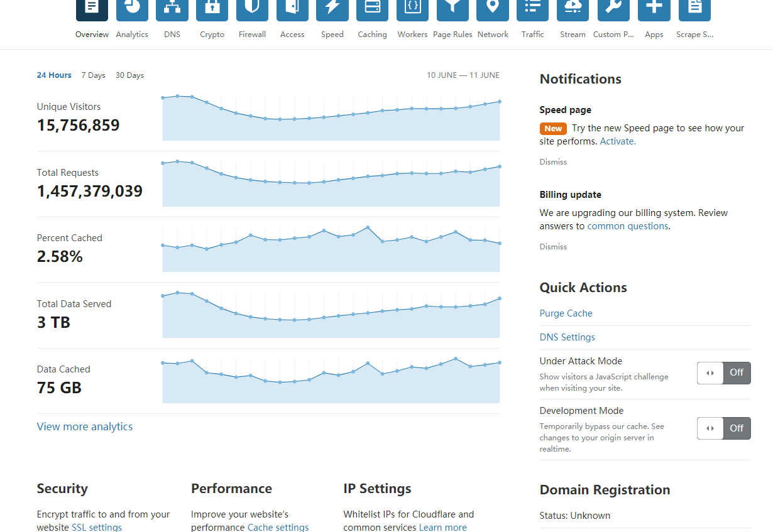Open the DNS icon in navigation

172,9
